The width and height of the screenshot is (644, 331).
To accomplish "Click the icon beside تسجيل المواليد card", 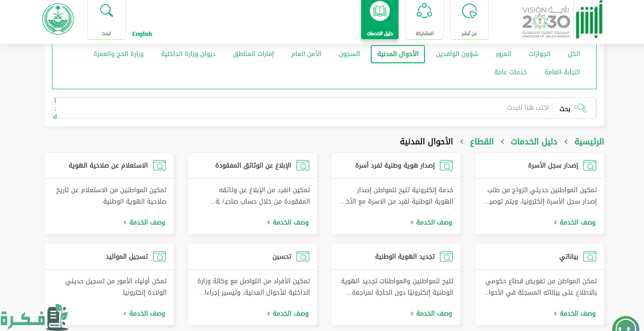I will (x=159, y=257).
